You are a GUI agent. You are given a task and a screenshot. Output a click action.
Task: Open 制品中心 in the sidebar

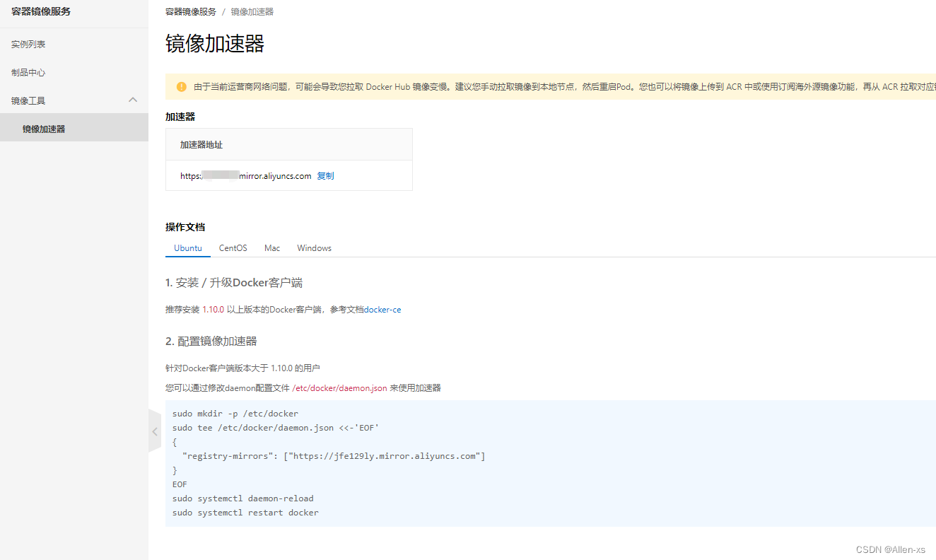[x=28, y=72]
